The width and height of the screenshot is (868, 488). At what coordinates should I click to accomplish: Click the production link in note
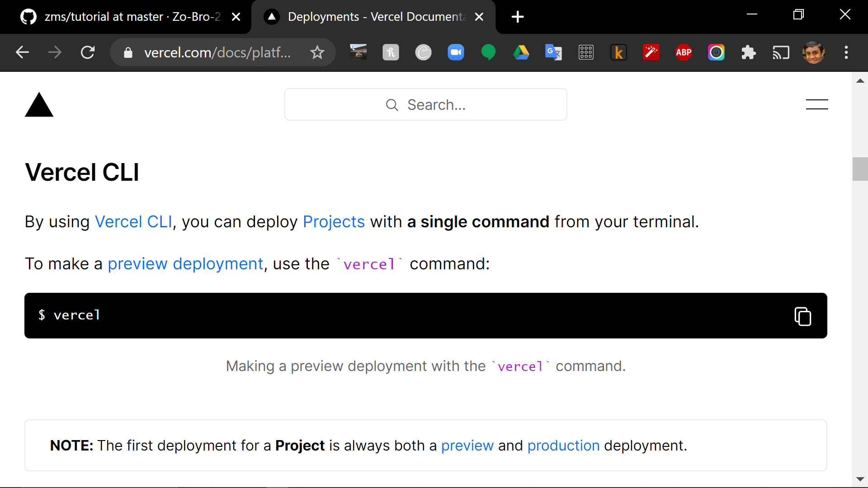563,446
